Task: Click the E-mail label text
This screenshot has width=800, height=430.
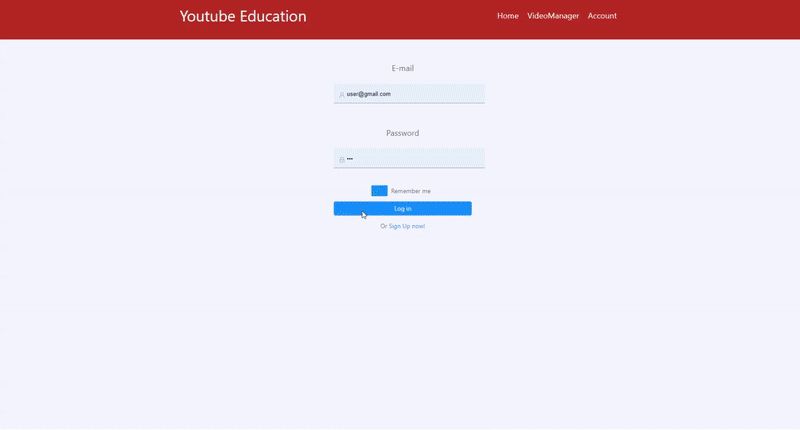Action: click(x=403, y=68)
